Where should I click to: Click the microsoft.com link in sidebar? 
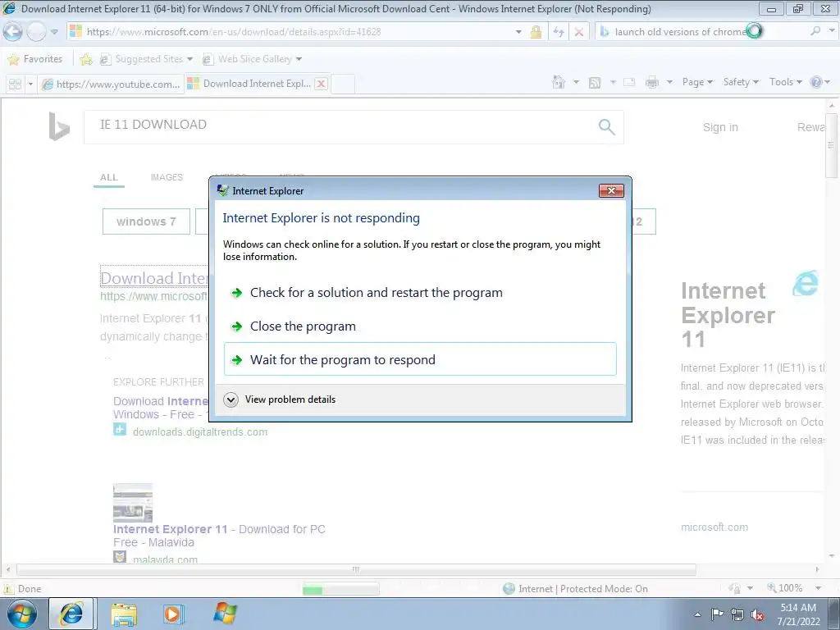(x=714, y=527)
